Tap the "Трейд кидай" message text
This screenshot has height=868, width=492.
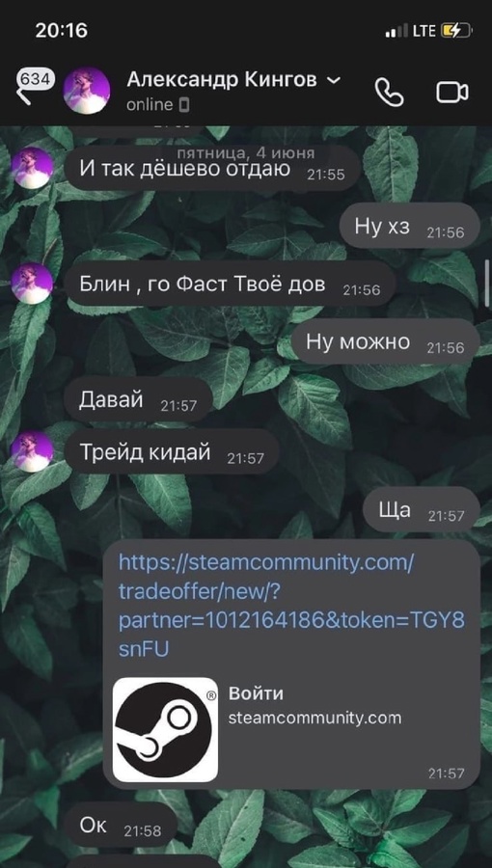[x=145, y=452]
